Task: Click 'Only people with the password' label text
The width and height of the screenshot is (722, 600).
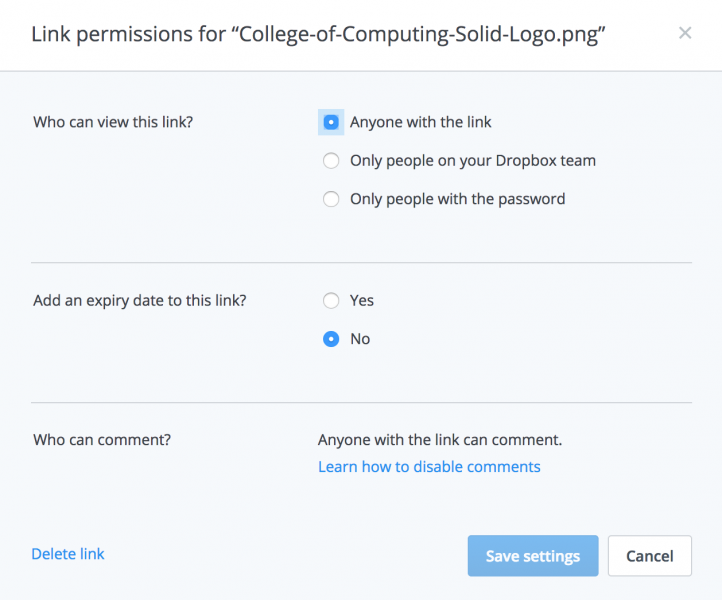Action: click(457, 199)
